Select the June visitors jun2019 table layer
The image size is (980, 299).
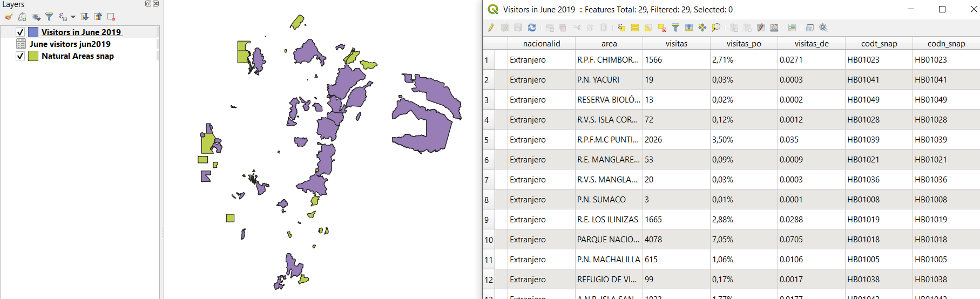pyautogui.click(x=70, y=44)
